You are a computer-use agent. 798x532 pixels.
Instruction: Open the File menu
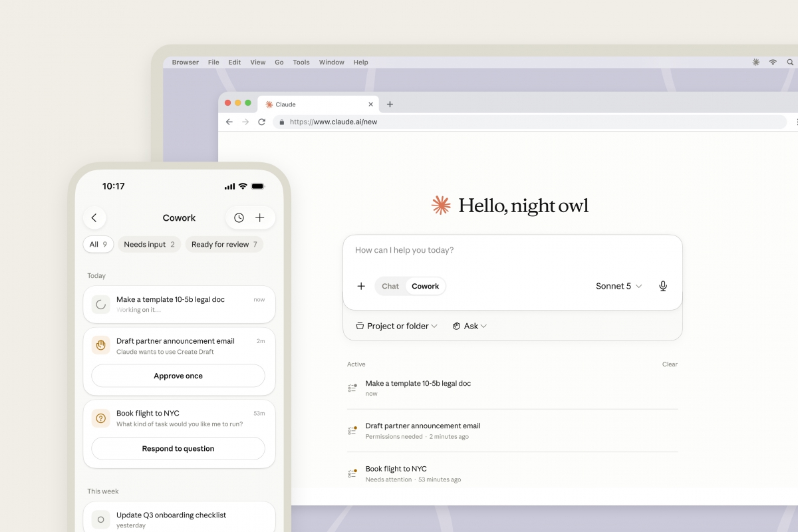(213, 63)
